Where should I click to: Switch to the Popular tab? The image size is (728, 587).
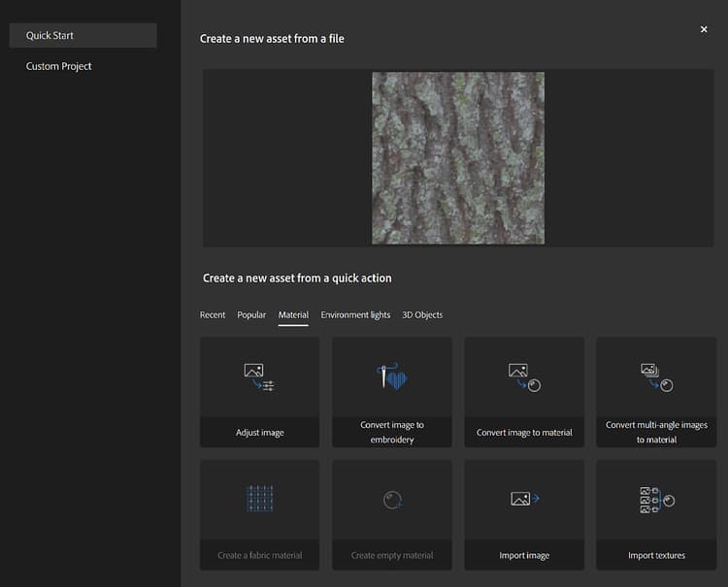coord(251,314)
